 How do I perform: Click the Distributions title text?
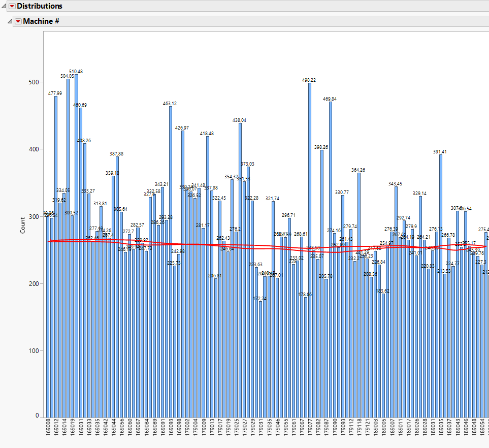(x=39, y=6)
